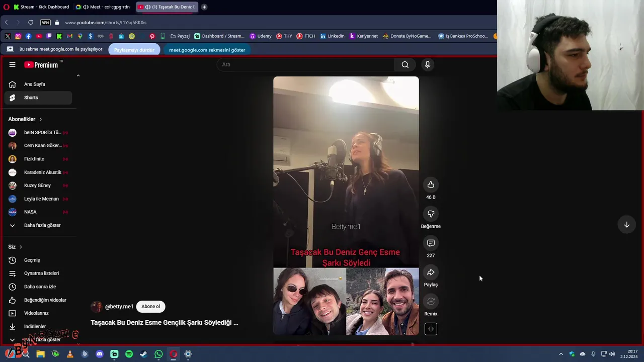Reload the page in the browser
The width and height of the screenshot is (644, 362).
(31, 22)
